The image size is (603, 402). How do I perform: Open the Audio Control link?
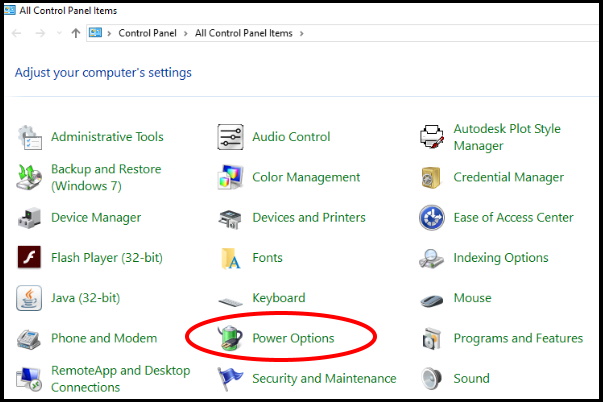(x=291, y=137)
